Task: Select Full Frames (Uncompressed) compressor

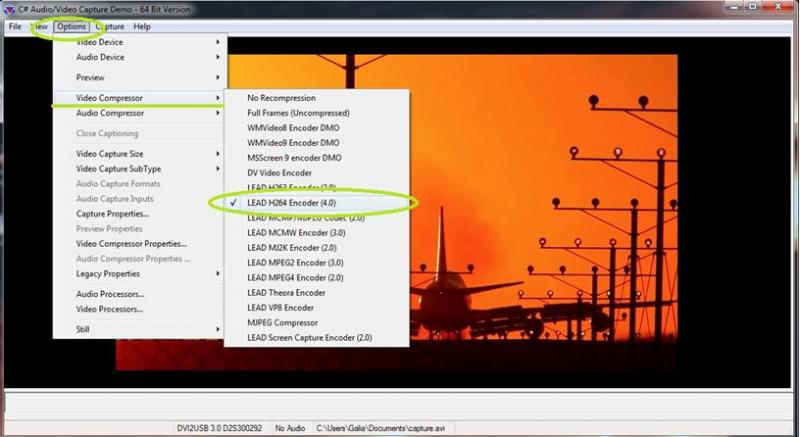Action: pyautogui.click(x=297, y=113)
